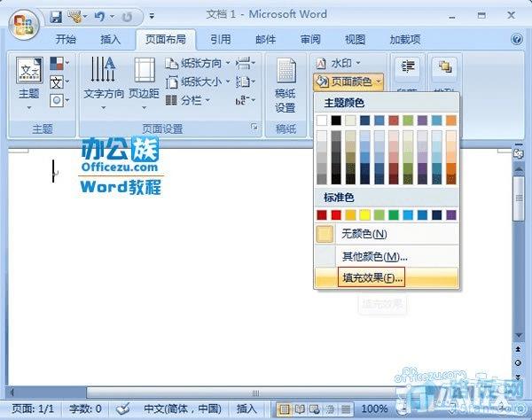The width and height of the screenshot is (532, 420).
Task: Switch to the View tab (视图)
Action: 355,39
